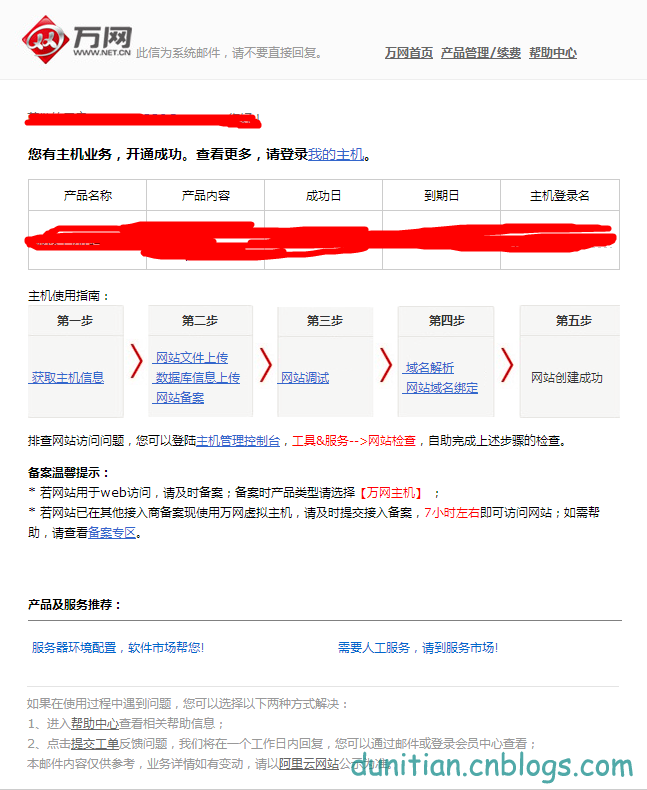Click 域名解析 link in step four
The width and height of the screenshot is (647, 790).
(x=430, y=368)
